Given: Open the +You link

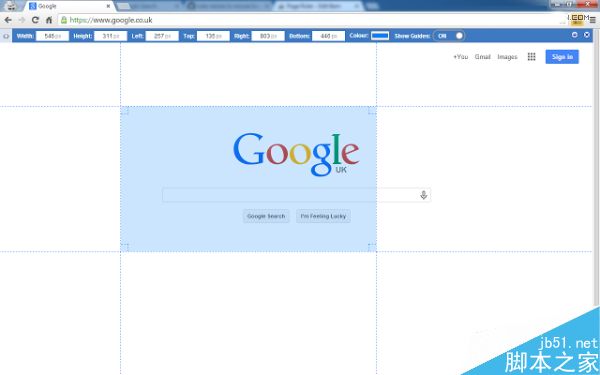Looking at the screenshot, I should coord(461,57).
